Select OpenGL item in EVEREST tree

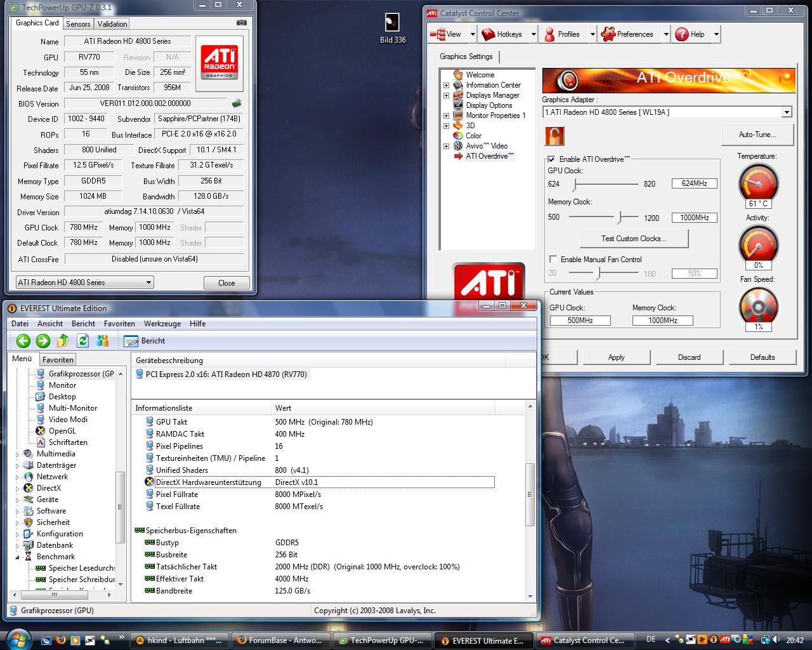(x=62, y=431)
